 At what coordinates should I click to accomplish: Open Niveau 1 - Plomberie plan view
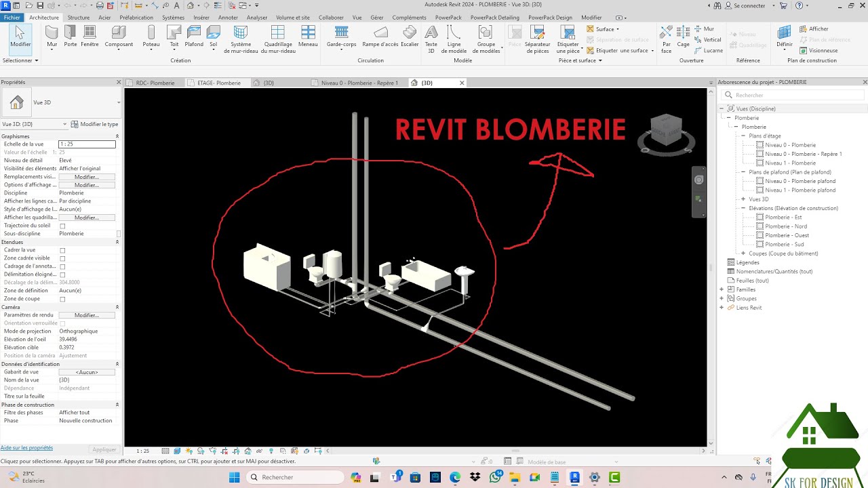click(790, 163)
